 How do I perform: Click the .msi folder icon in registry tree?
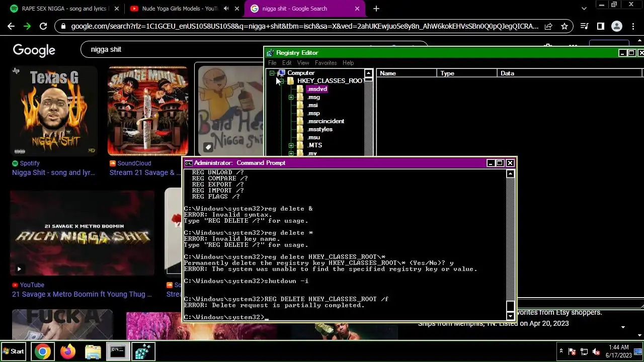click(300, 105)
